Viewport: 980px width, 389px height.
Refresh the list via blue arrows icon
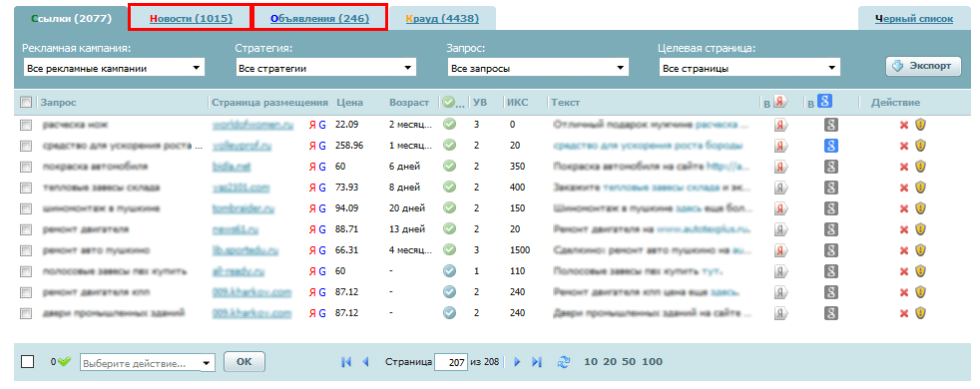pyautogui.click(x=564, y=361)
